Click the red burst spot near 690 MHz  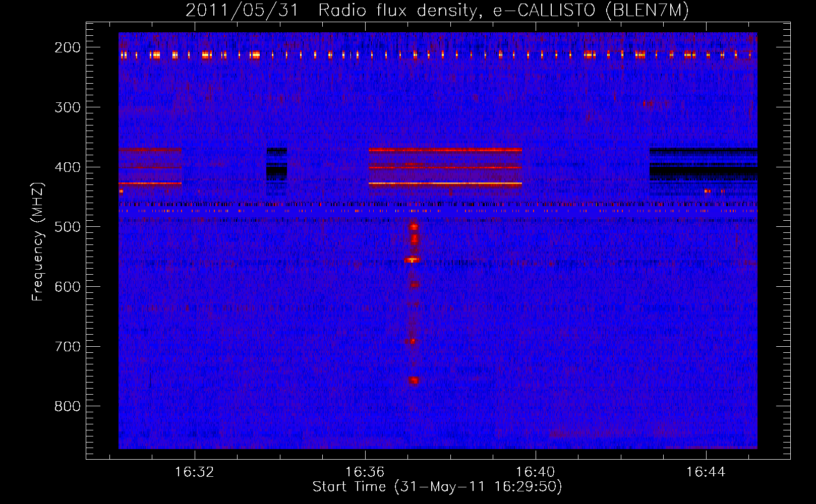(x=412, y=341)
